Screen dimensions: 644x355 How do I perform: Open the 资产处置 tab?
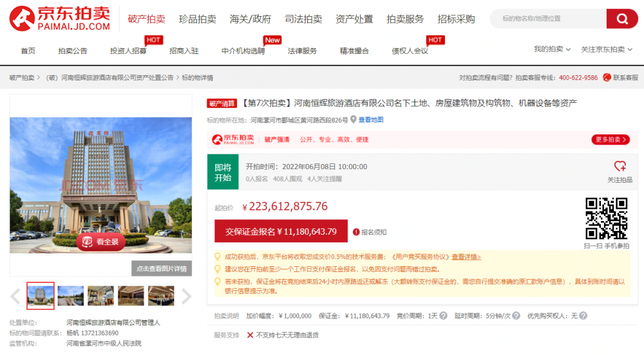(x=354, y=19)
